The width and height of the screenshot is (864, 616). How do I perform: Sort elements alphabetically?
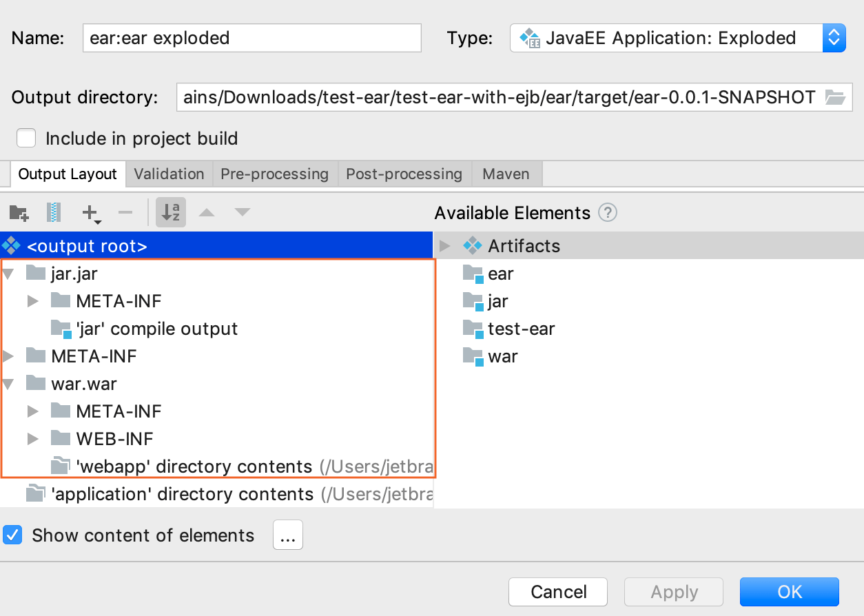[x=170, y=212]
